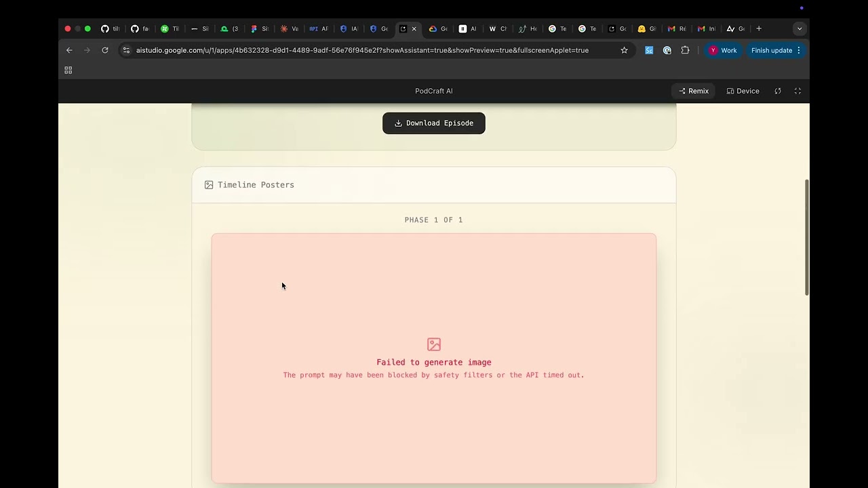This screenshot has height=488, width=868.
Task: Switch to the Gmail 'In' tab
Action: 707,28
